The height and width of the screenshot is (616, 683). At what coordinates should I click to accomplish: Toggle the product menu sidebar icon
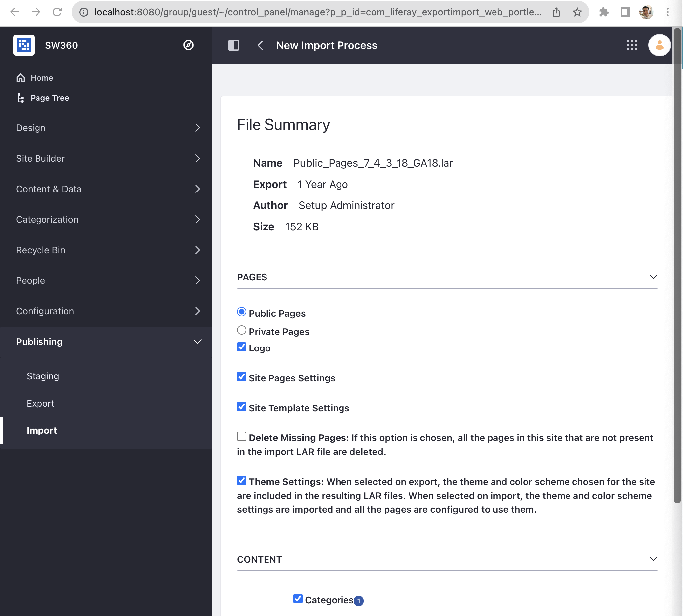[x=234, y=45]
